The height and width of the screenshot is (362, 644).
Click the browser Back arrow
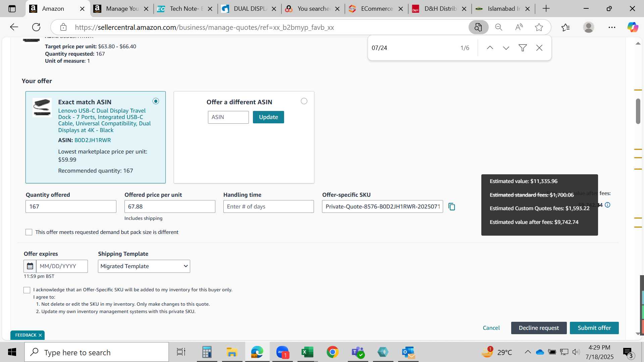point(14,27)
